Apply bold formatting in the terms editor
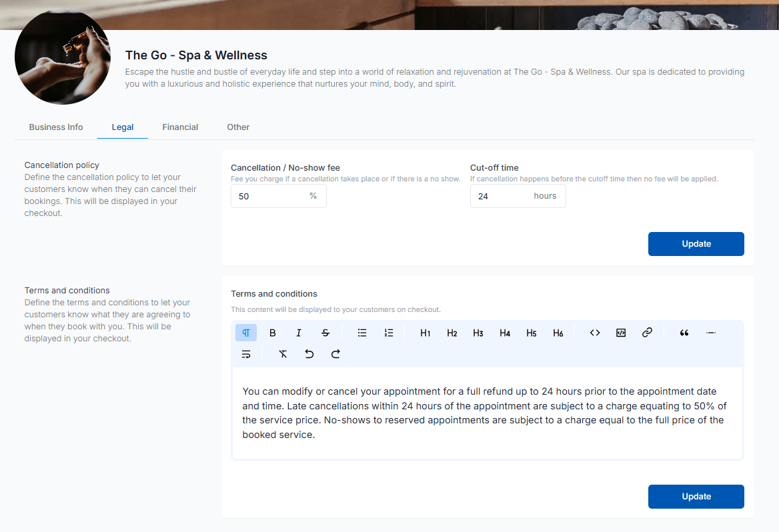The image size is (779, 532). [x=272, y=332]
